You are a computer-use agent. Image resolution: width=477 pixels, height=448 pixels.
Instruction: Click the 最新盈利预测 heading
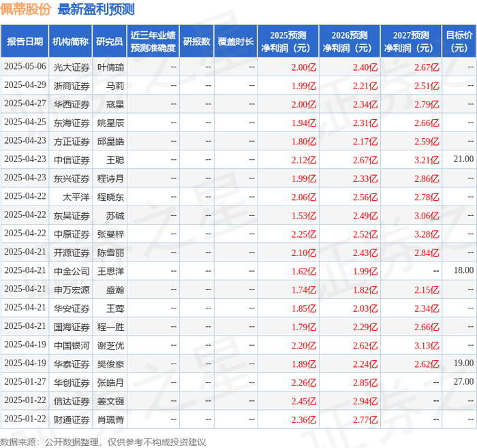96,9
